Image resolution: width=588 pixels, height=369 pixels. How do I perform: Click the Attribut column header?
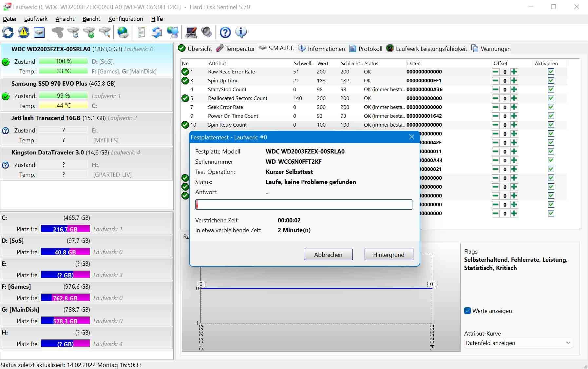(217, 63)
